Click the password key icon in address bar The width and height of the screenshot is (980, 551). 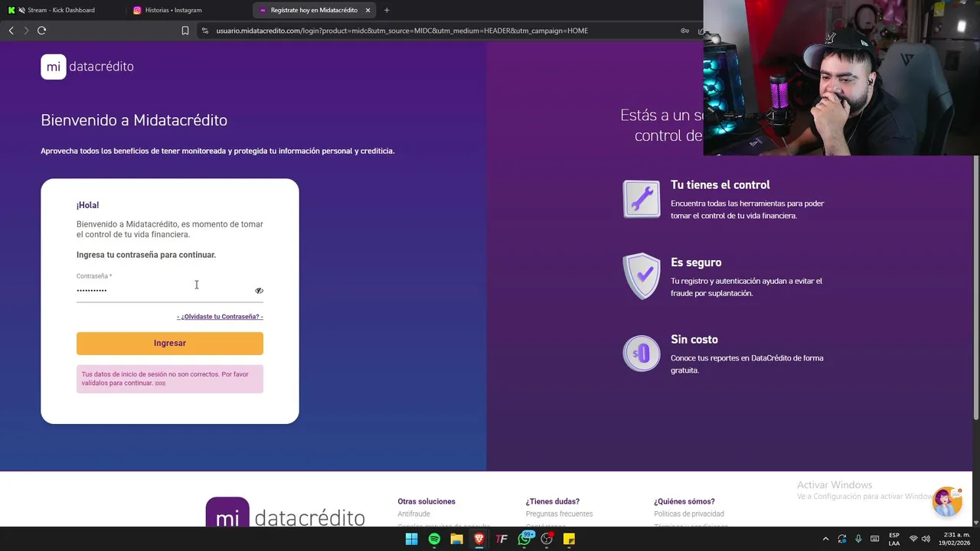(x=684, y=31)
